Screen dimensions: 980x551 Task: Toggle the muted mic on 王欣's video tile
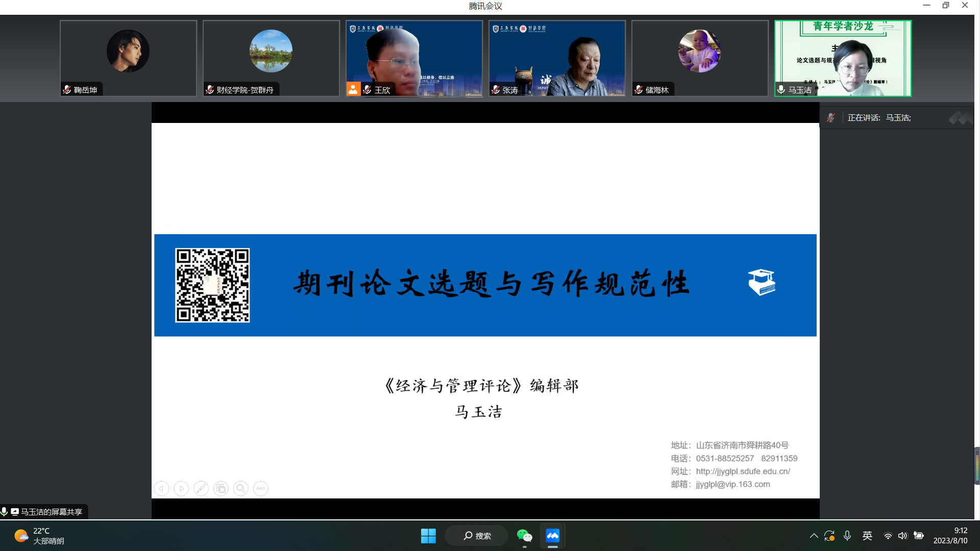point(367,89)
